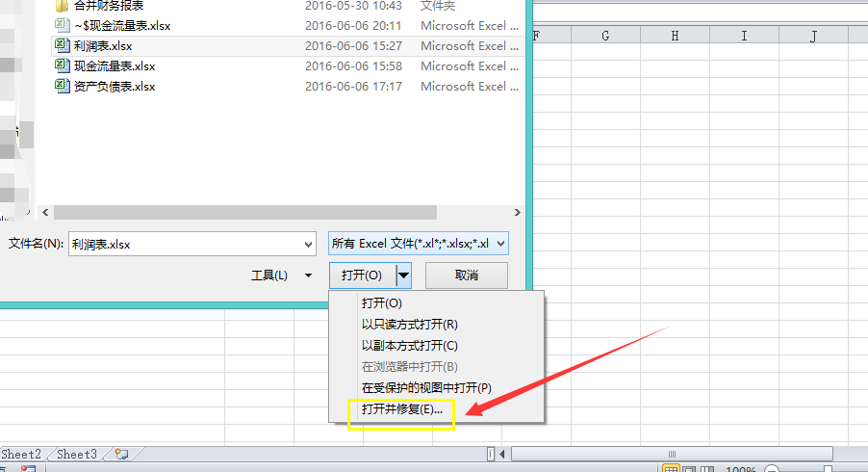This screenshot has width=868, height=472.
Task: Expand the 工具(L) tools dropdown
Action: coord(308,275)
